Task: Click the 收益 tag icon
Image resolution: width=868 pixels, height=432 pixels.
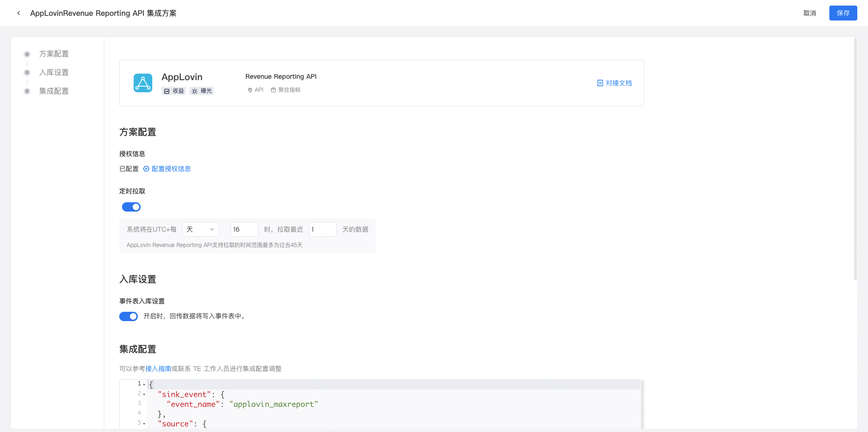Action: (167, 91)
